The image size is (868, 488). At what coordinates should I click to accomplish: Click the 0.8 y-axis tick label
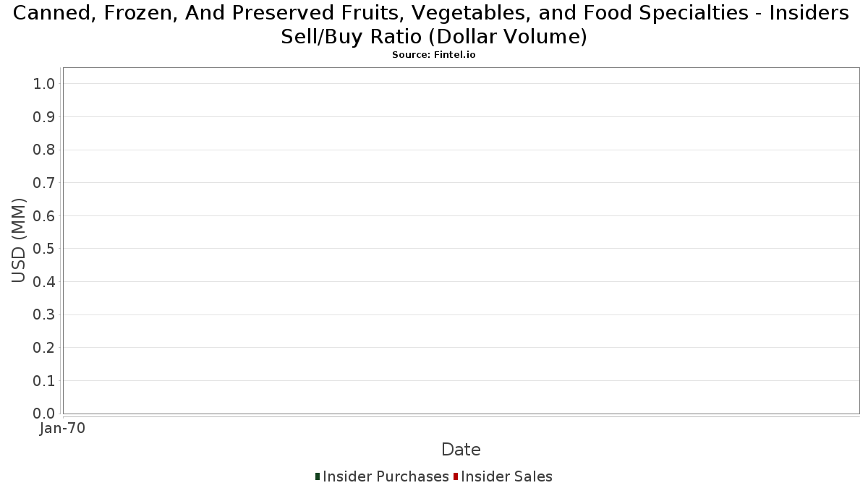44,150
